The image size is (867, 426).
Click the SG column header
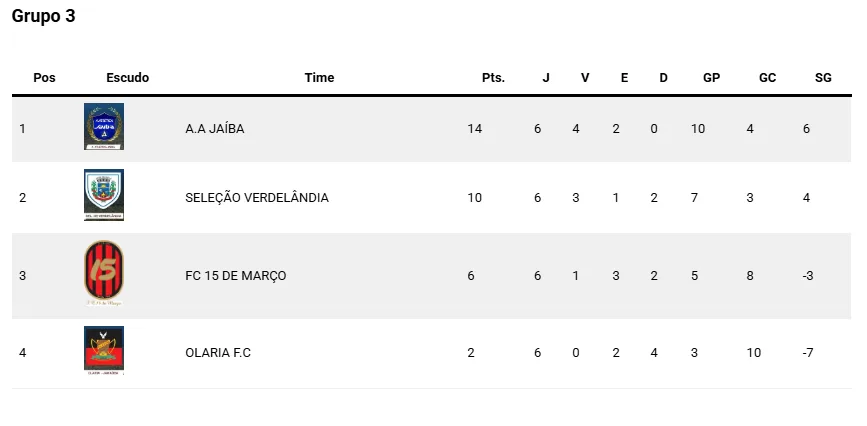823,78
